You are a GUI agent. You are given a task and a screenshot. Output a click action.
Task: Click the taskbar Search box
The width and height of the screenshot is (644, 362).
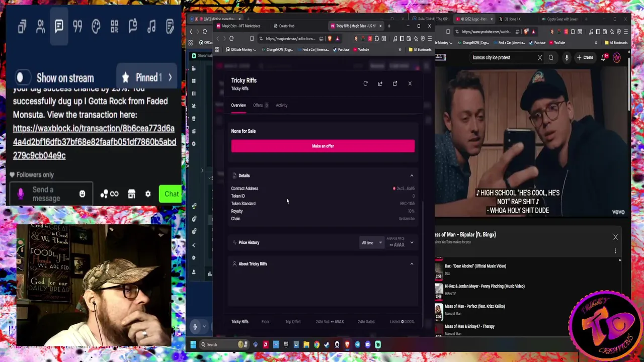(224, 344)
